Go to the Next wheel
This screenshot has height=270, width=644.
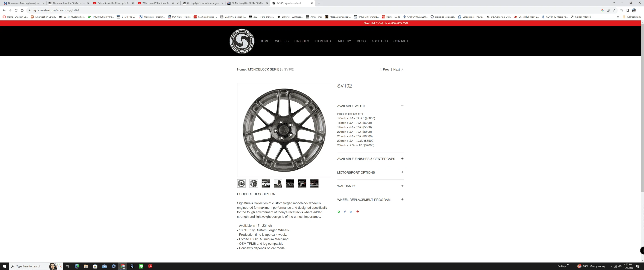pyautogui.click(x=398, y=69)
